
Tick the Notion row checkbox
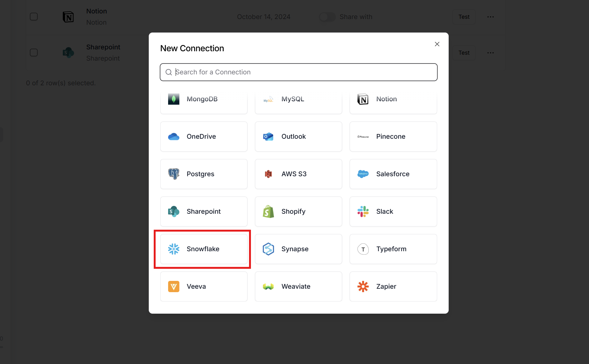34,17
